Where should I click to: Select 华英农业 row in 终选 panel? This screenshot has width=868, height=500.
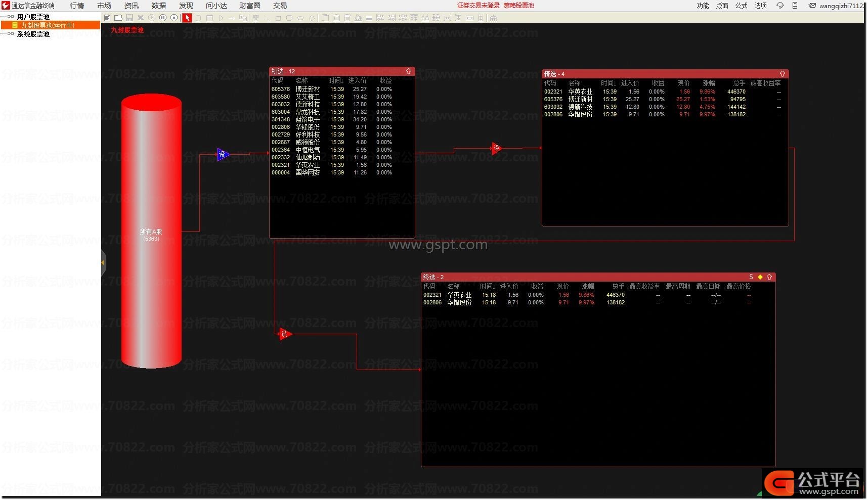pos(598,295)
